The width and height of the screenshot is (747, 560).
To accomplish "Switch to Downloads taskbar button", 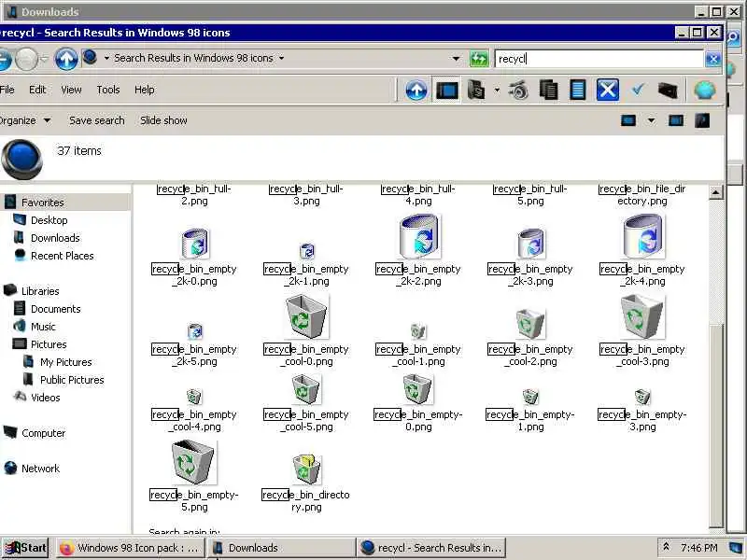I will [x=283, y=548].
